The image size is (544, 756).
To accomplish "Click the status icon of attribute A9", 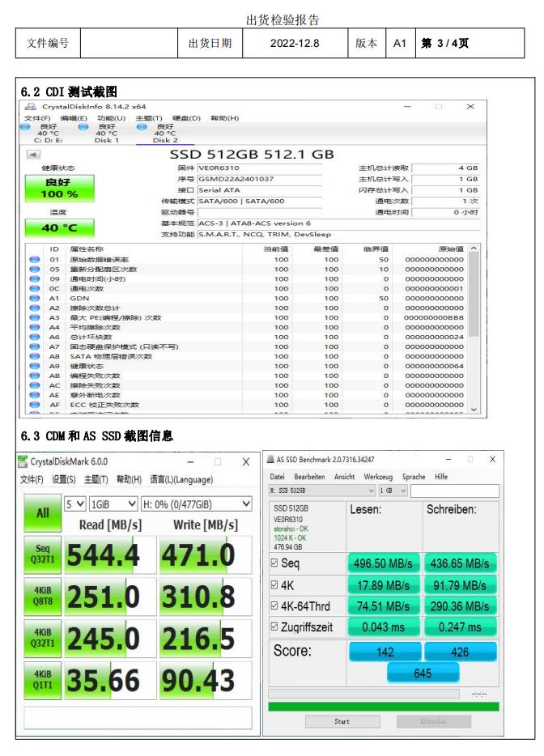I will (34, 366).
